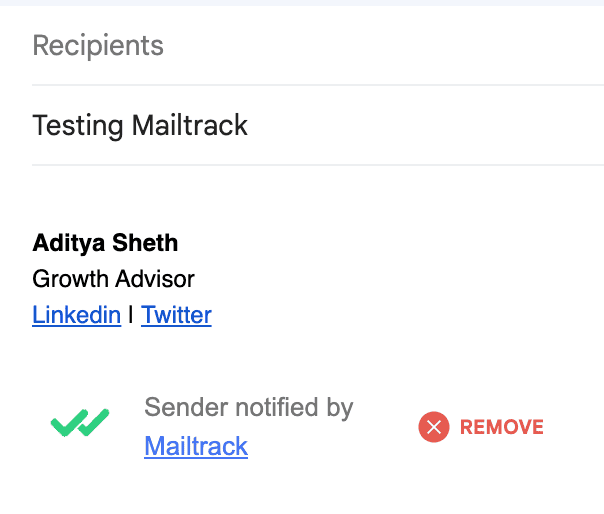
Task: Click the Aditya Sheth bold name text
Action: point(105,243)
